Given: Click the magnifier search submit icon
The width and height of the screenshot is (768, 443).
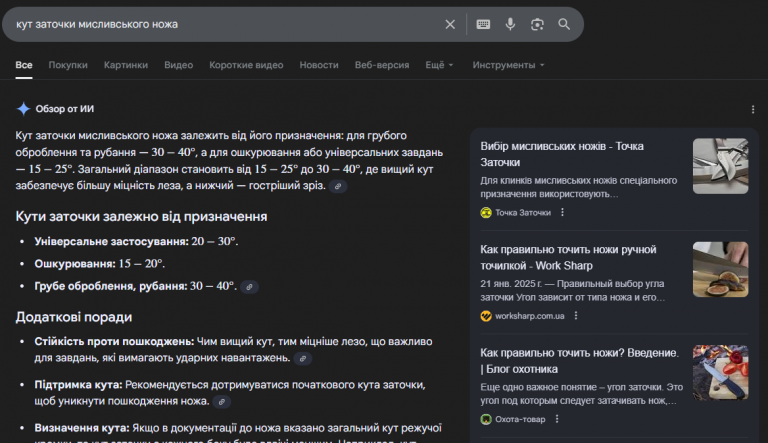Looking at the screenshot, I should (564, 24).
